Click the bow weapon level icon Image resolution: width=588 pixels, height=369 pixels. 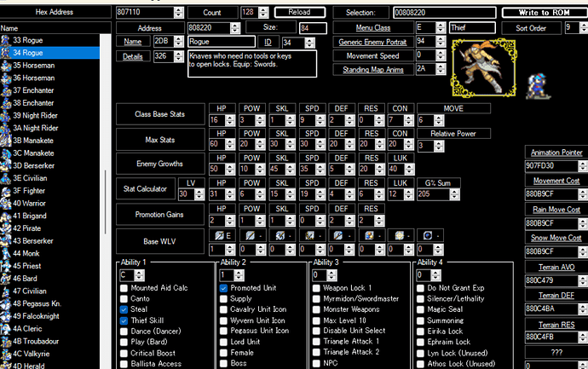coord(309,235)
